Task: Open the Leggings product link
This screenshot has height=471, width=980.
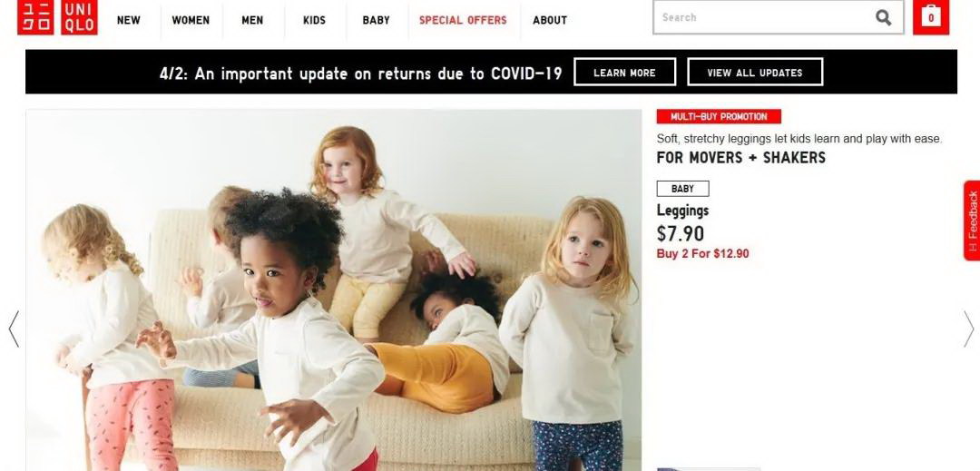Action: click(x=682, y=211)
